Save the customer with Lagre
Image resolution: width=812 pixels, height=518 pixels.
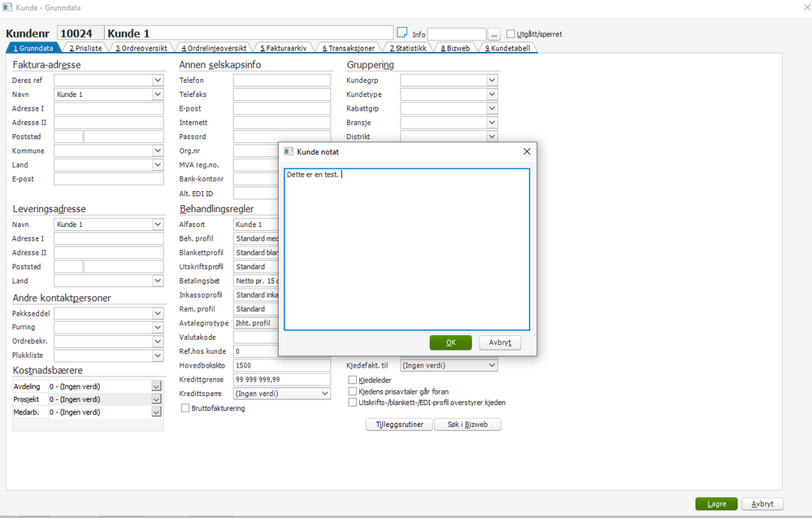[716, 503]
